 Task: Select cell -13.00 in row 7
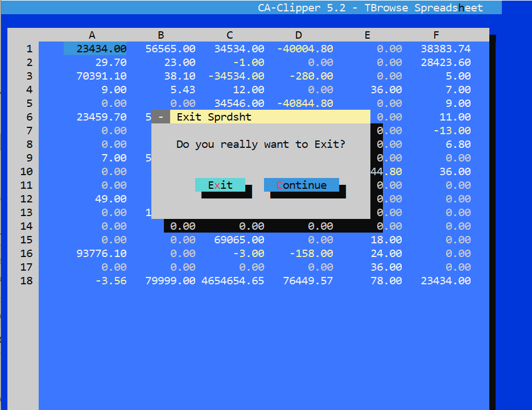452,131
